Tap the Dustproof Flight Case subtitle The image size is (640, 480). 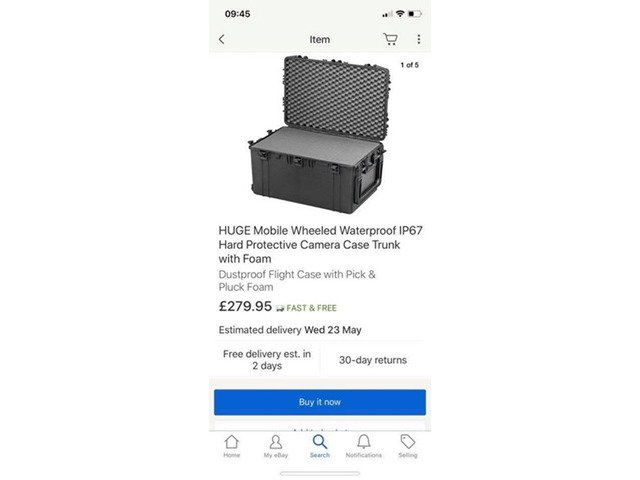click(297, 280)
